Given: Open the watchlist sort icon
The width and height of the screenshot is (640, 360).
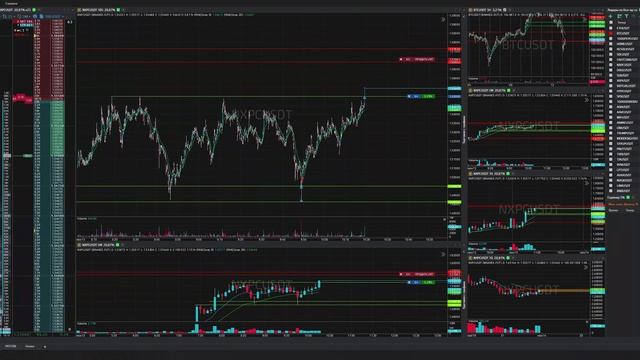Looking at the screenshot, I should pyautogui.click(x=619, y=16).
